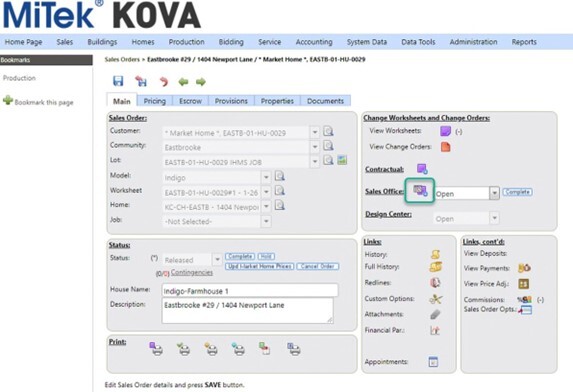Click first print icon in Print section
The width and height of the screenshot is (573, 392).
click(x=156, y=349)
